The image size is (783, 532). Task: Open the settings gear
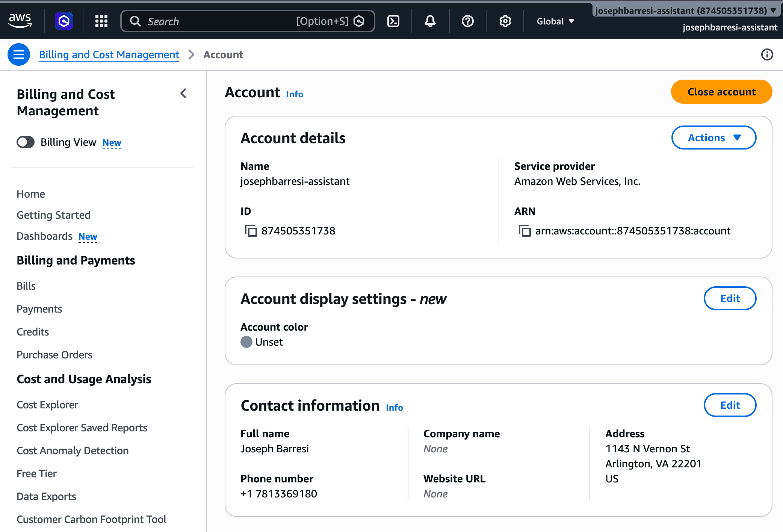pos(505,21)
